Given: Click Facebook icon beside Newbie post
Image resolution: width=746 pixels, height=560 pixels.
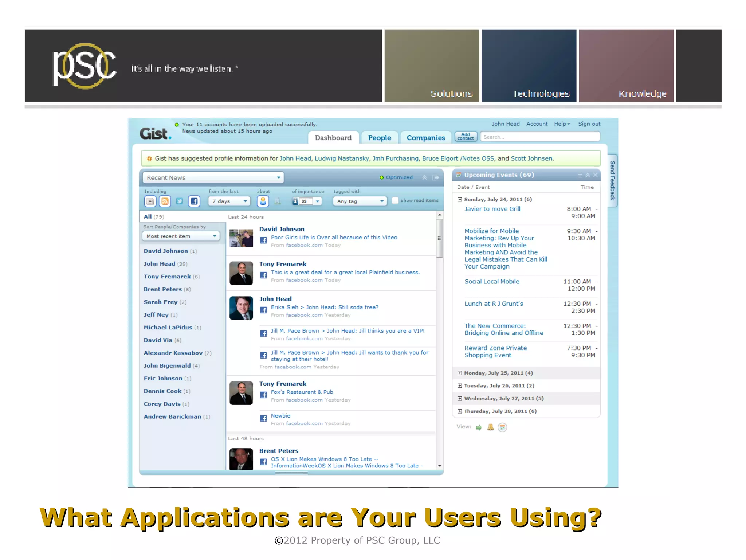Looking at the screenshot, I should pyautogui.click(x=263, y=419).
